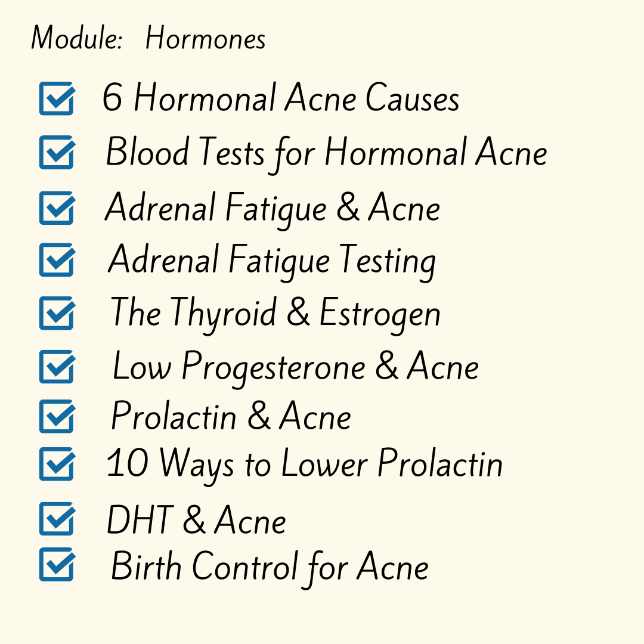Toggle the Prolactin & Acne checkbox
Image resolution: width=644 pixels, height=644 pixels.
click(57, 416)
